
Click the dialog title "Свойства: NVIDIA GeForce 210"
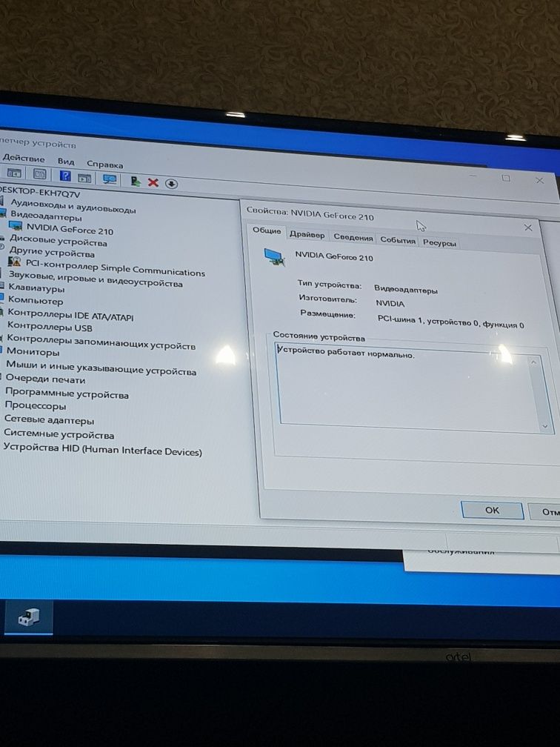310,213
